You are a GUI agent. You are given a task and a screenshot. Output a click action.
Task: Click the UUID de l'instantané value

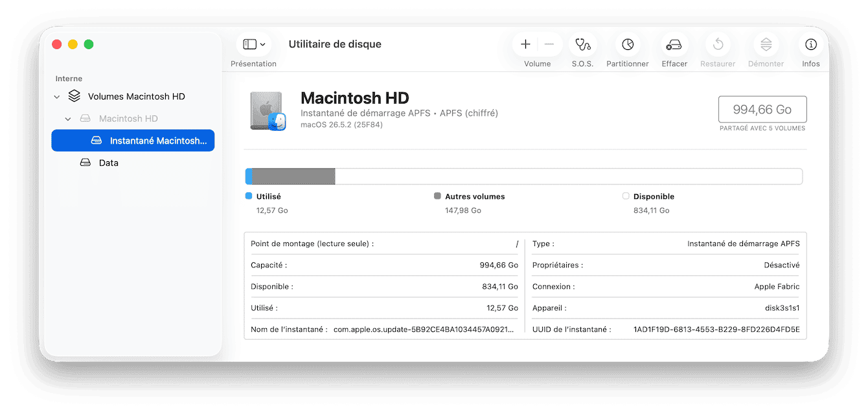(716, 329)
